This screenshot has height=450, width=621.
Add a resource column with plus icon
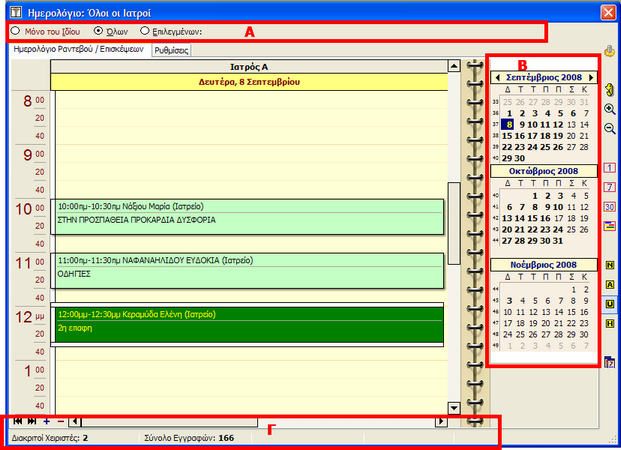coord(46,421)
